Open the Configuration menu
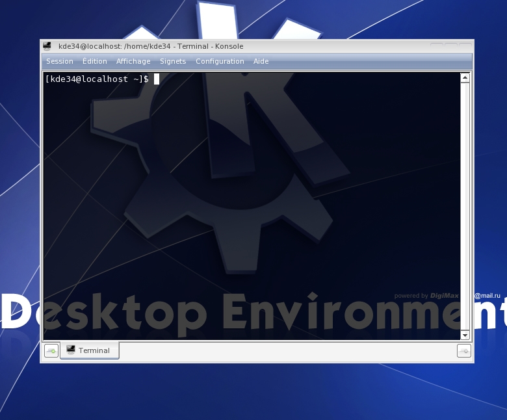The height and width of the screenshot is (420, 507). pyautogui.click(x=220, y=61)
